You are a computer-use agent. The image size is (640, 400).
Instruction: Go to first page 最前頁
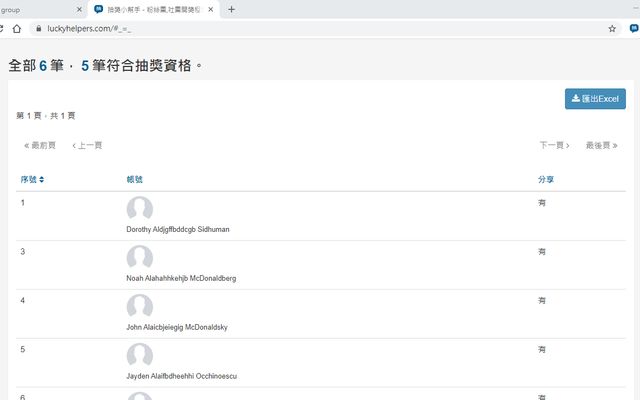point(40,145)
